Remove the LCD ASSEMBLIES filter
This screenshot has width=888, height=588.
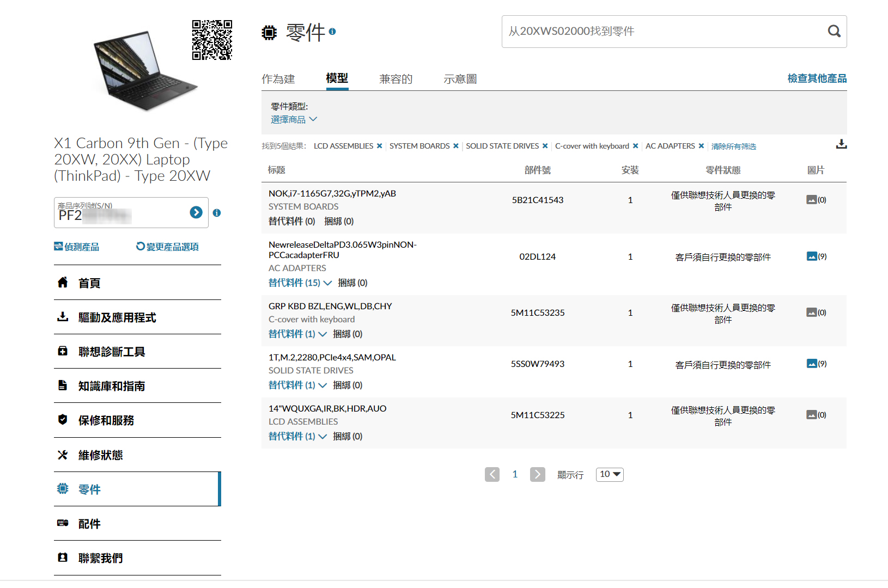tap(380, 146)
